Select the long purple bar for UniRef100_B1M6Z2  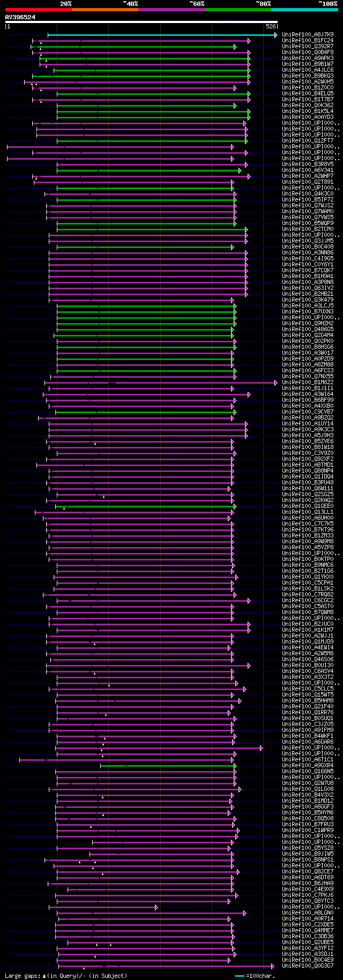pos(161,383)
